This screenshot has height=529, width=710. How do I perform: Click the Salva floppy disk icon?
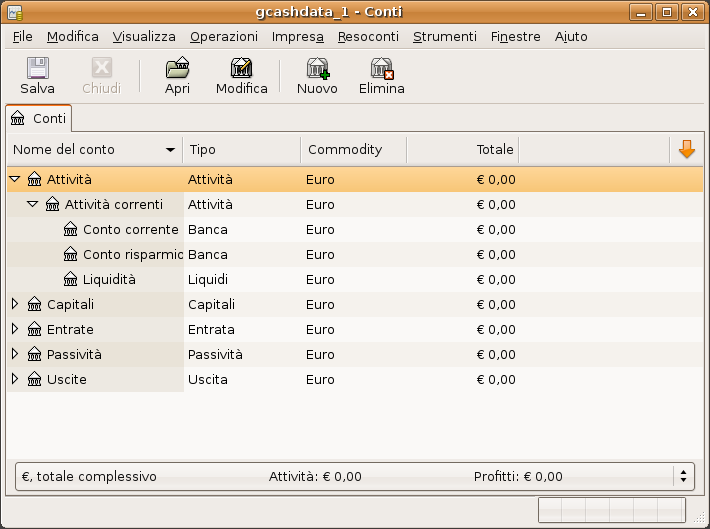[x=37, y=69]
